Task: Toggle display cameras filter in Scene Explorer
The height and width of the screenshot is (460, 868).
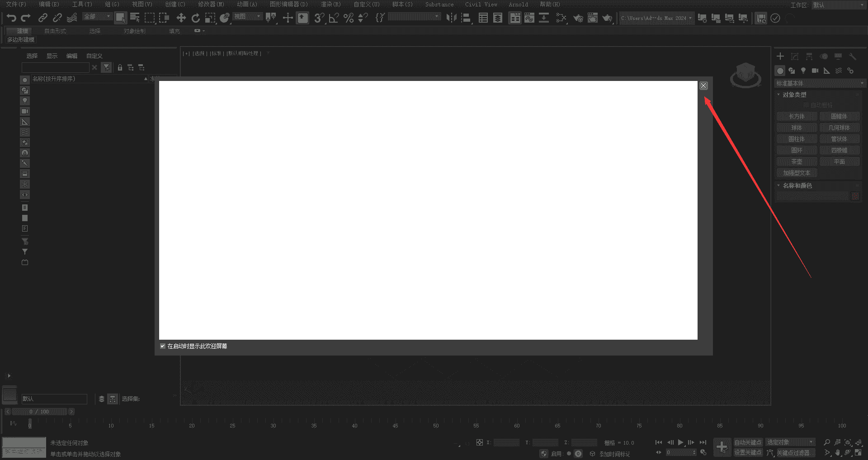Action: (x=25, y=111)
